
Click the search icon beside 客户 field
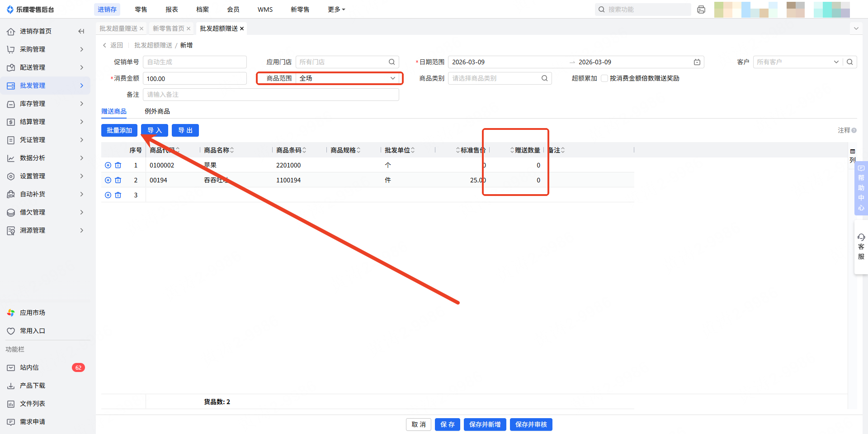coord(850,62)
